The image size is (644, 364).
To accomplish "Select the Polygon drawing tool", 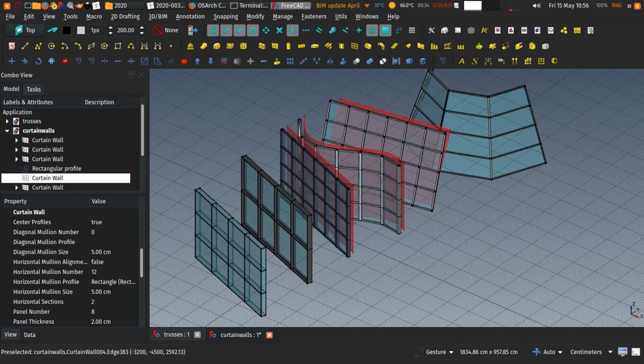I will pos(104,46).
